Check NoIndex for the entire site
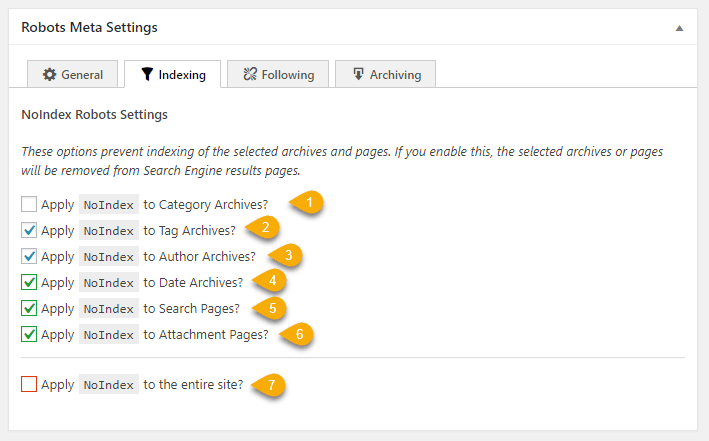 pyautogui.click(x=29, y=384)
